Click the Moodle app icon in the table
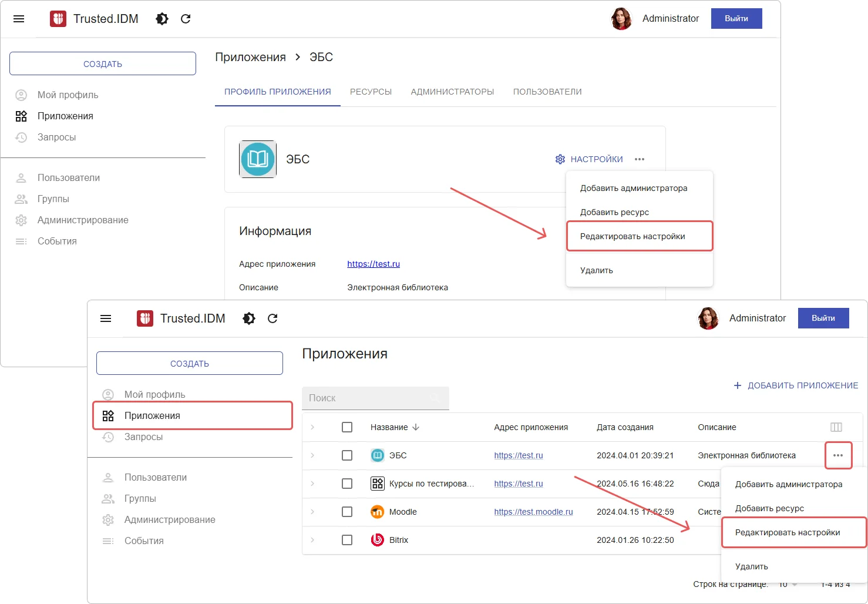This screenshot has height=604, width=868. click(377, 512)
